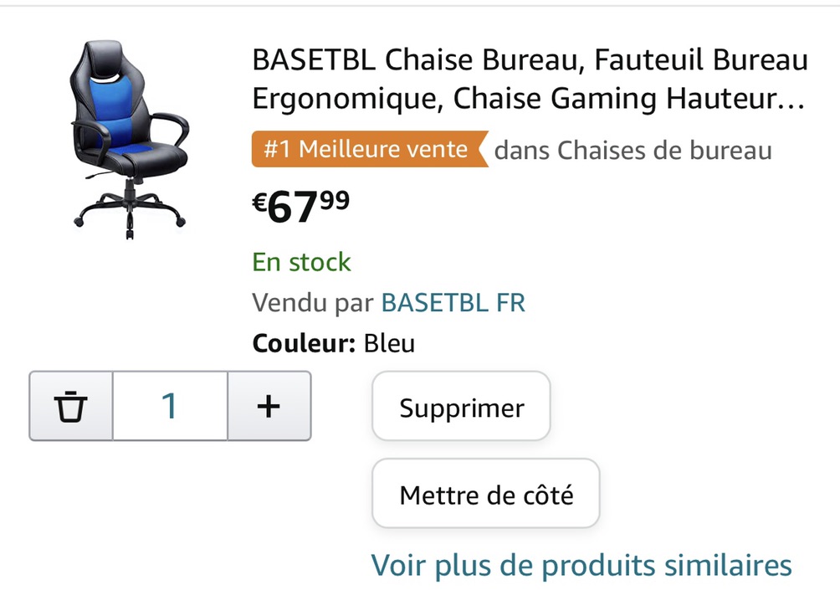Screen dimensions: 840x616
Task: Click the Couleur label
Action: (x=304, y=343)
